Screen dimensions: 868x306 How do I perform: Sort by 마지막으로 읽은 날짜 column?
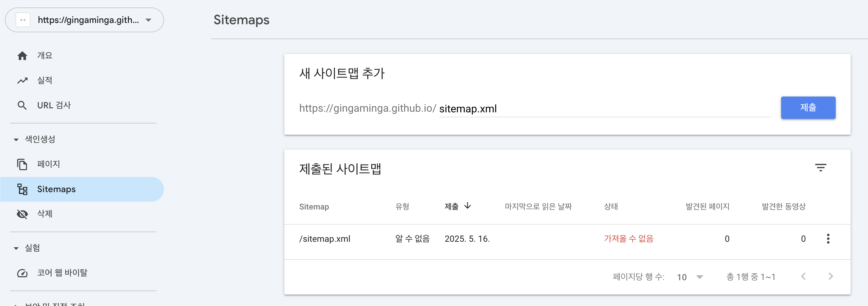click(538, 207)
